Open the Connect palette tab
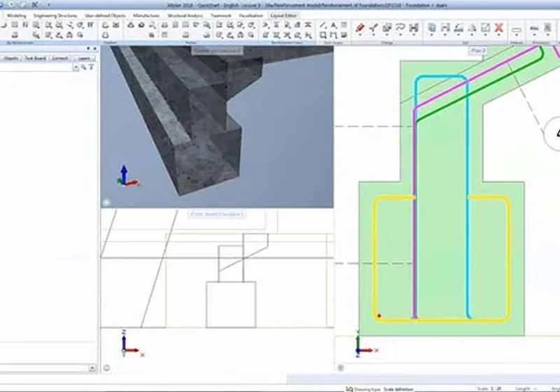This screenshot has width=560, height=392. point(59,58)
